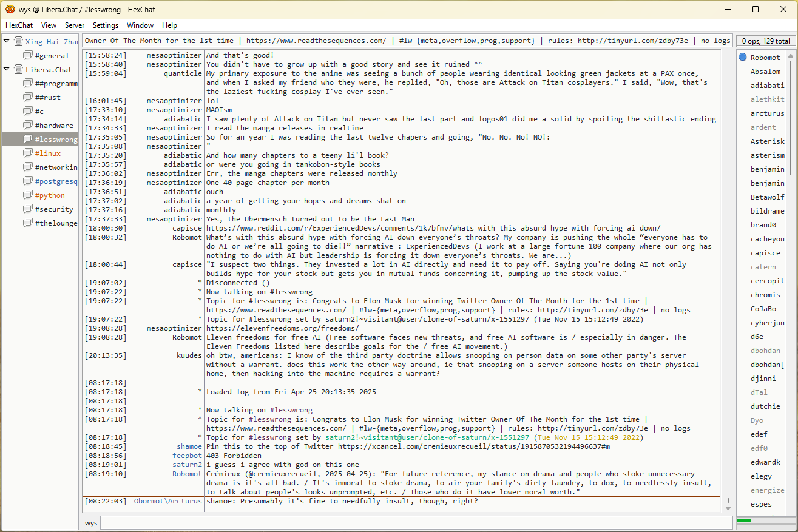Open the Server menu
This screenshot has width=798, height=532.
(x=75, y=25)
